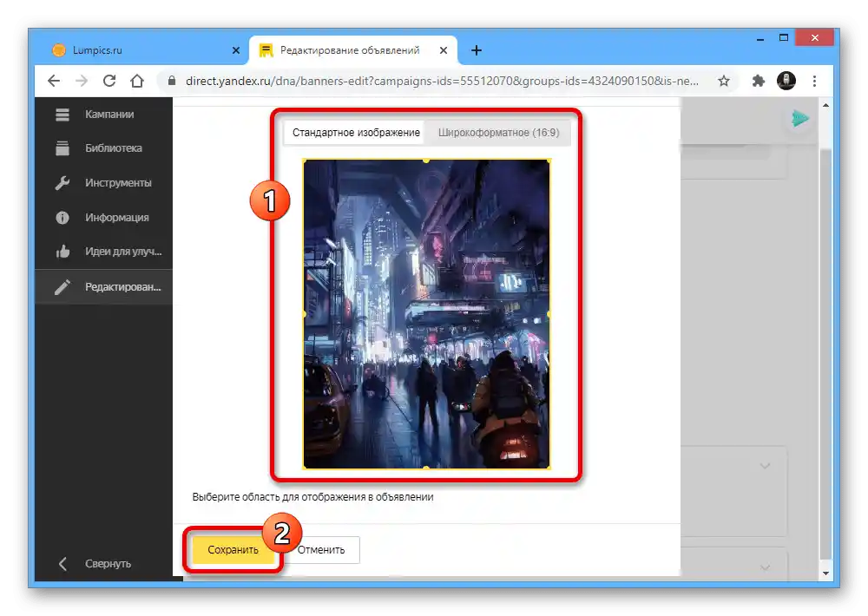Click the browser back arrow
The width and height of the screenshot is (868, 616).
(54, 82)
